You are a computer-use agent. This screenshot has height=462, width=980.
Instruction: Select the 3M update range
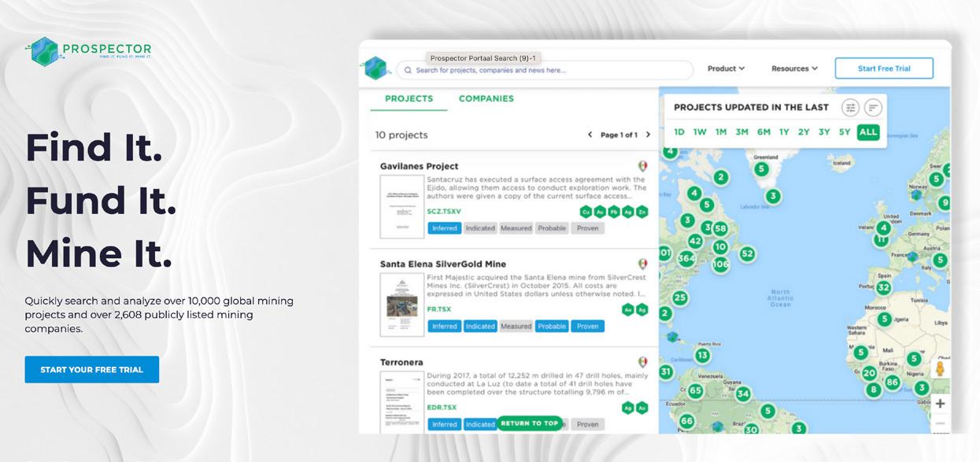pos(741,132)
